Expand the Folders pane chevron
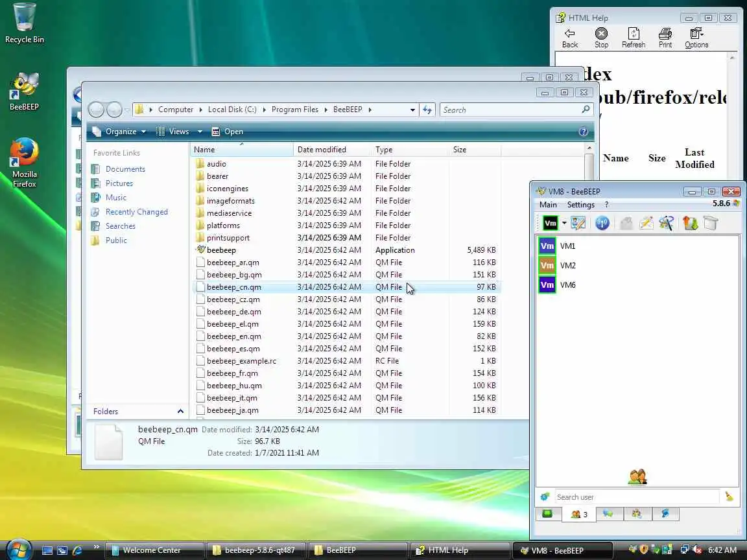 point(180,412)
